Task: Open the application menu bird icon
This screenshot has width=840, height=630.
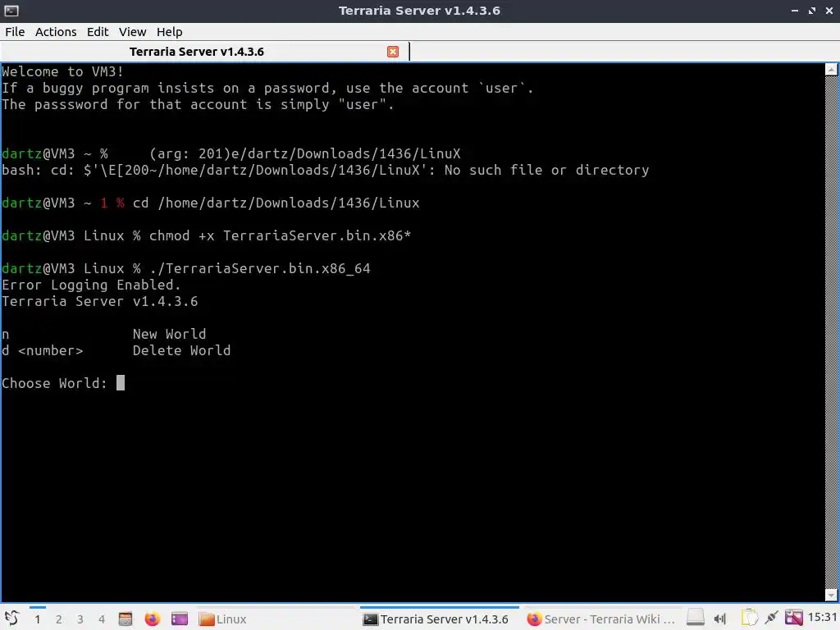Action: pos(11,619)
